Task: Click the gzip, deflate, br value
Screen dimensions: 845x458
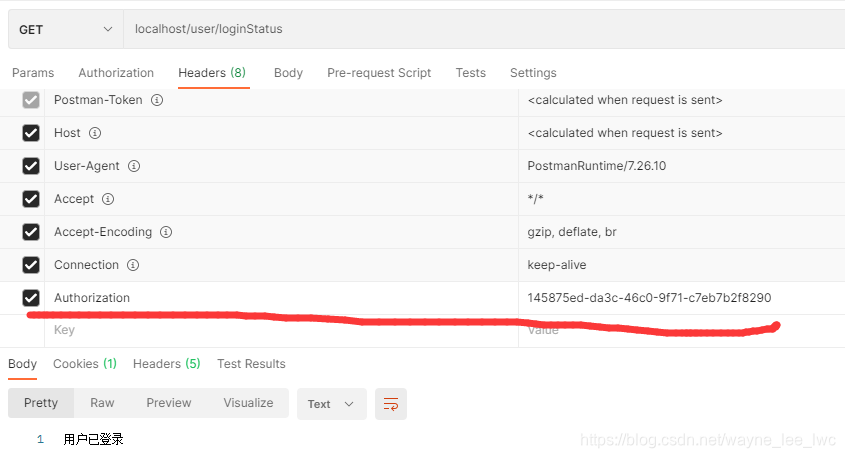Action: [572, 232]
